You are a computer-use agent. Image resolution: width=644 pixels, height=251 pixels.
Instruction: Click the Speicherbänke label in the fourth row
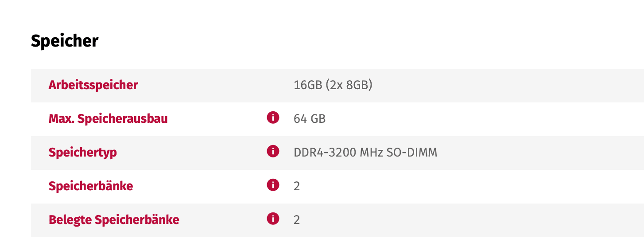(x=91, y=186)
